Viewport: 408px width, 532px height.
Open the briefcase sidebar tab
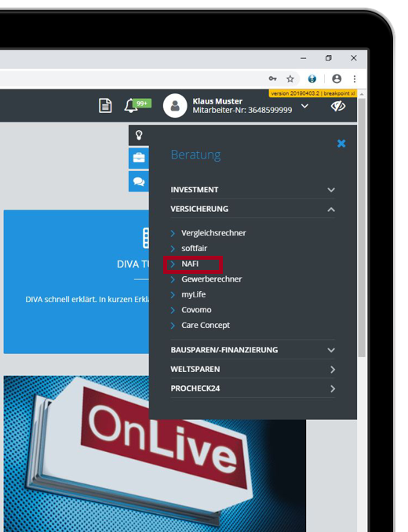[x=139, y=158]
